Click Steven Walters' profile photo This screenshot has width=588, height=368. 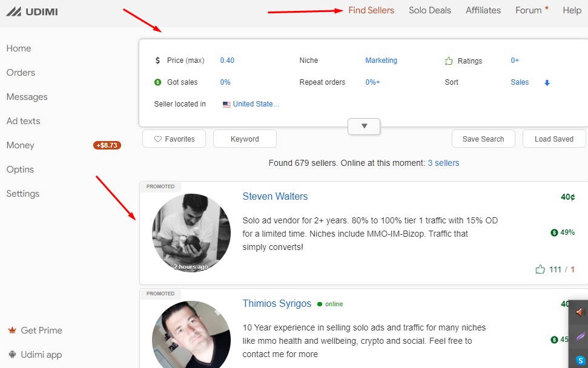point(191,232)
